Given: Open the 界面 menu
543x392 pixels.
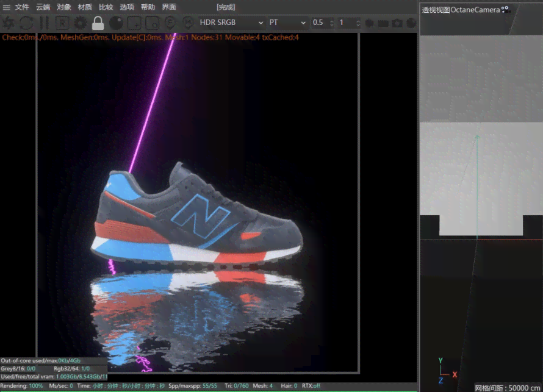Looking at the screenshot, I should [x=169, y=7].
